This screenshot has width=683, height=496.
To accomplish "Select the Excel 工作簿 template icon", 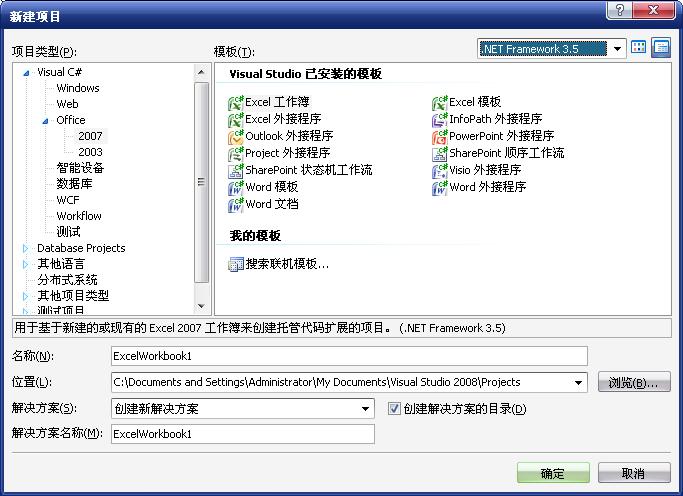I will tap(236, 103).
